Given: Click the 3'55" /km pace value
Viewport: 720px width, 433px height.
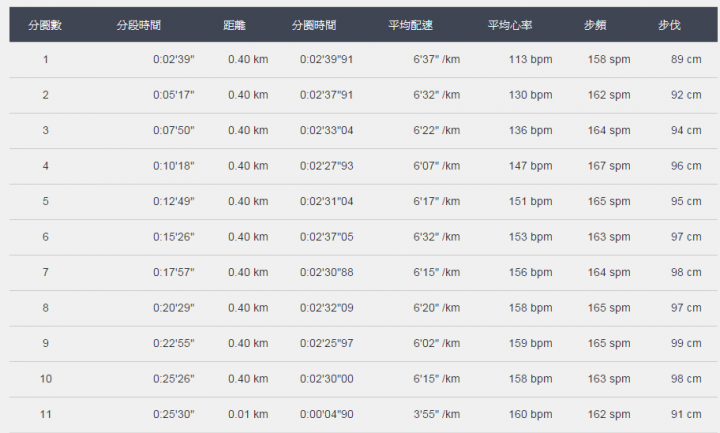Looking at the screenshot, I should click(x=437, y=414).
